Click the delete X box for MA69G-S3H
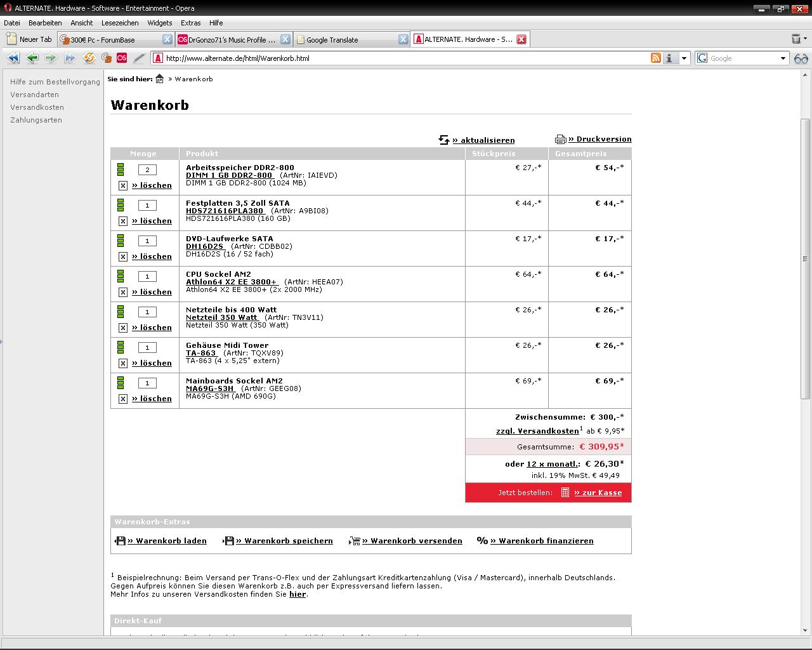This screenshot has width=812, height=650. (123, 399)
